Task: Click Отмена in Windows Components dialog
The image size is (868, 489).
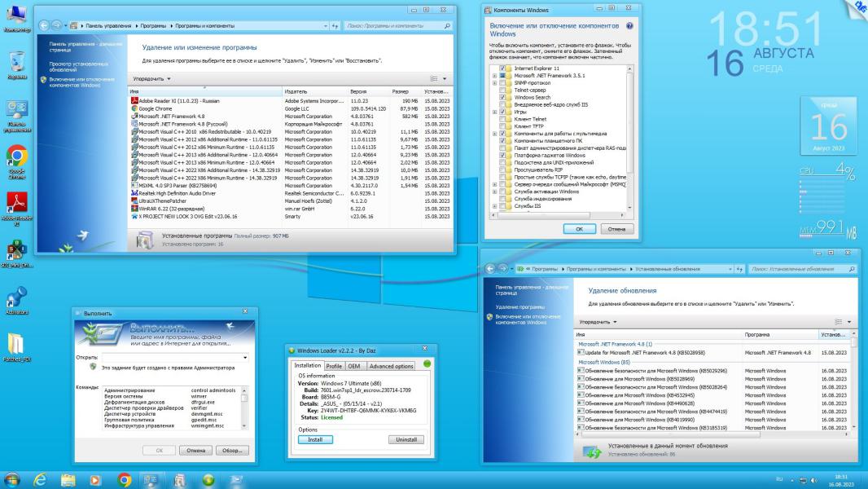Action: click(x=616, y=229)
